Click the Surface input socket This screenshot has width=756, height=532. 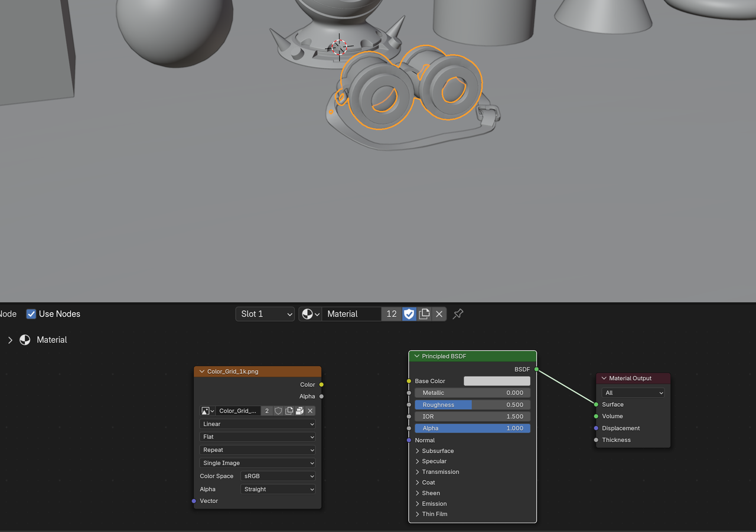596,404
